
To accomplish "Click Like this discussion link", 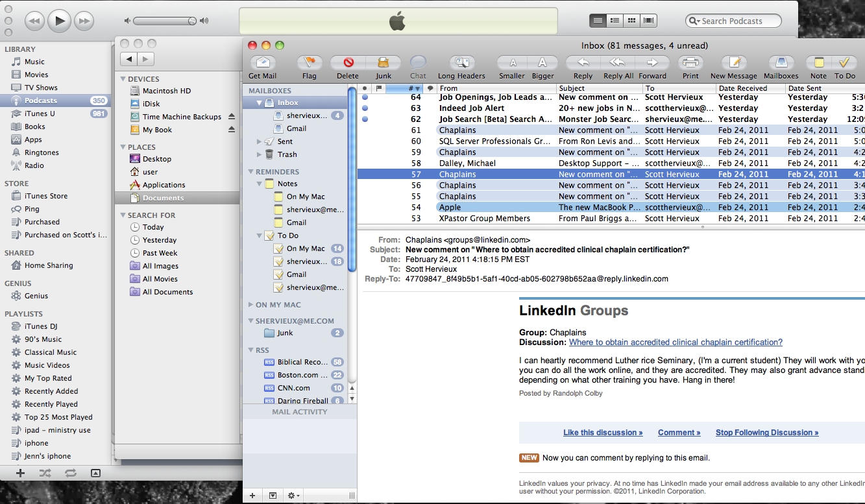I will click(x=603, y=433).
